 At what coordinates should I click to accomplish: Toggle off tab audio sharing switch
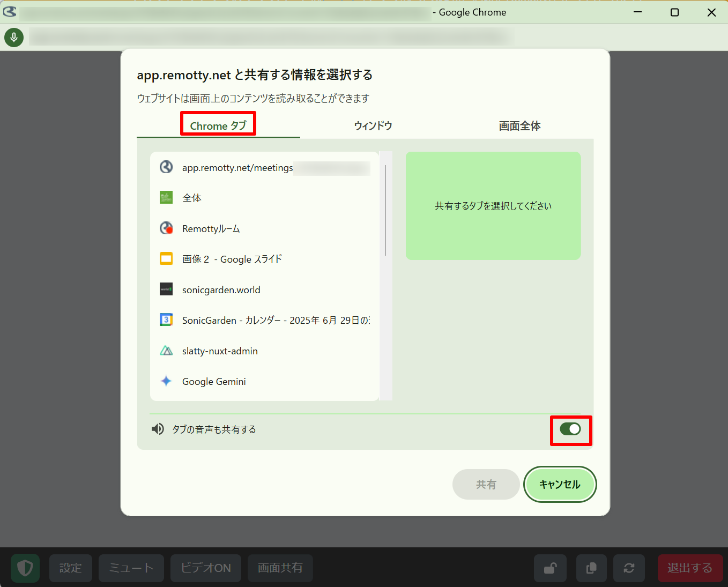[570, 429]
